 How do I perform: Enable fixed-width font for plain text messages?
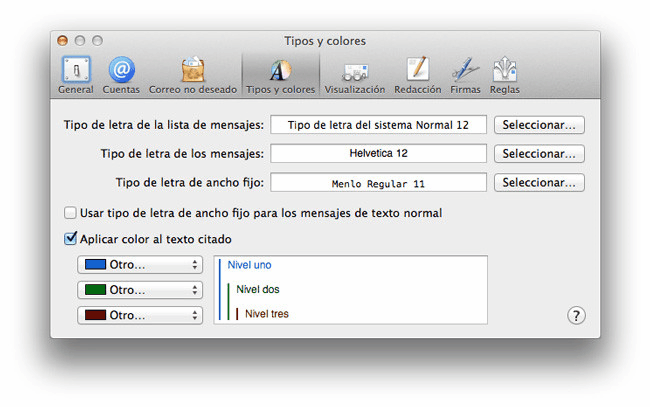(x=70, y=213)
